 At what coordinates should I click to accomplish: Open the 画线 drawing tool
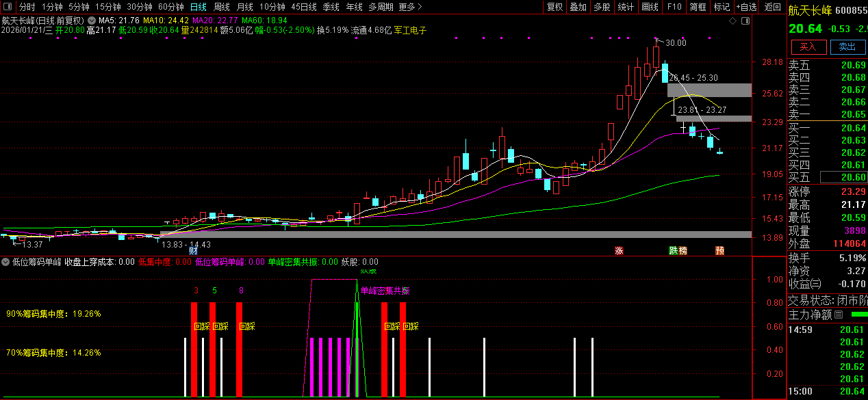(649, 7)
